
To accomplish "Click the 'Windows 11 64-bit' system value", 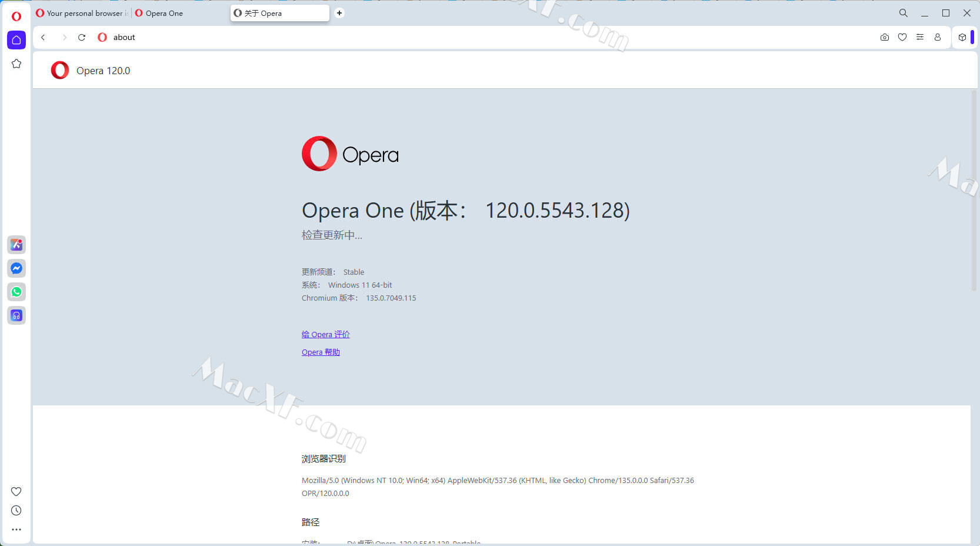I will tap(360, 285).
